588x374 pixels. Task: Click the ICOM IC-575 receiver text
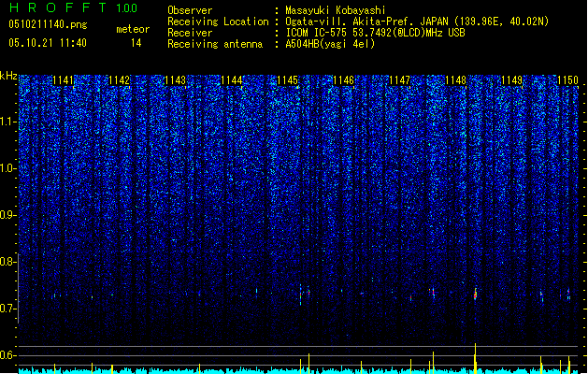pyautogui.click(x=375, y=33)
